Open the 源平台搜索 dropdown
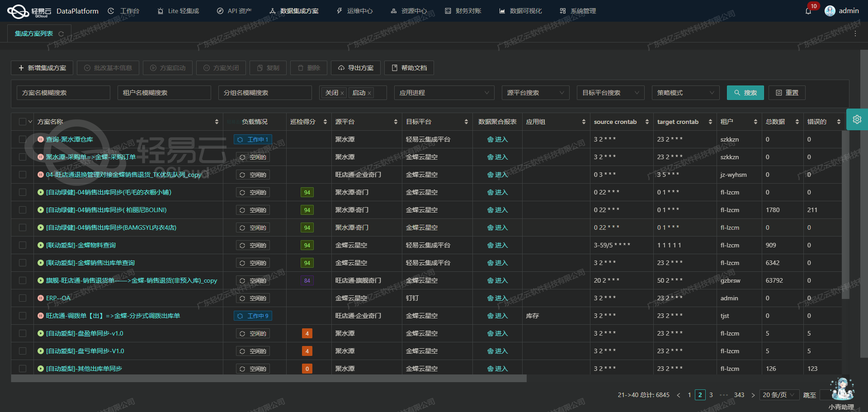This screenshot has width=868, height=412. [536, 93]
